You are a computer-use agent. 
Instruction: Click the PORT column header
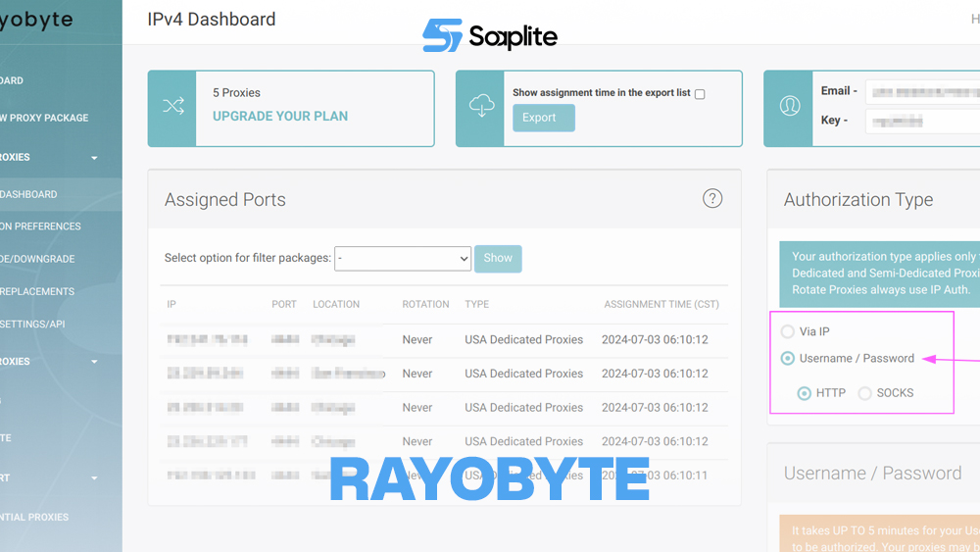284,305
